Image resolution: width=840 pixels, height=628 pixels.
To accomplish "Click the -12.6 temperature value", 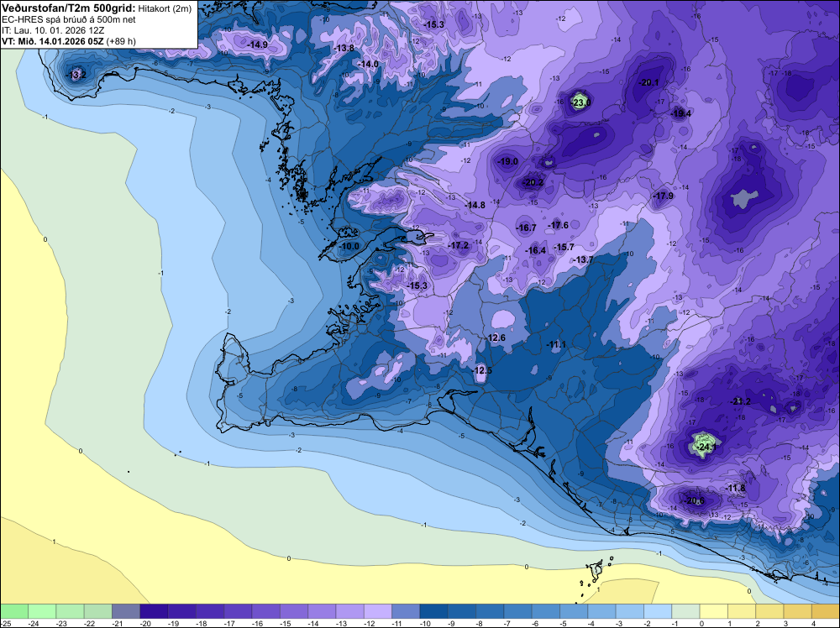I will pos(496,338).
